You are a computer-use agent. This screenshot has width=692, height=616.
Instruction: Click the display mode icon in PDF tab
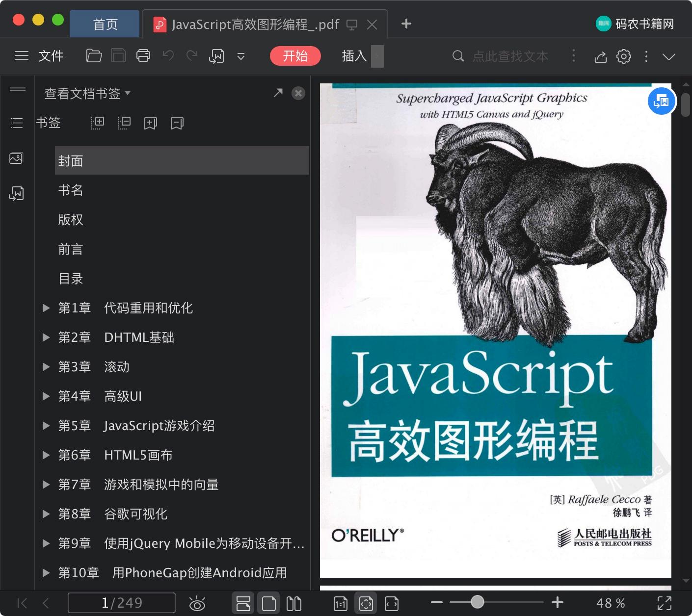(352, 25)
